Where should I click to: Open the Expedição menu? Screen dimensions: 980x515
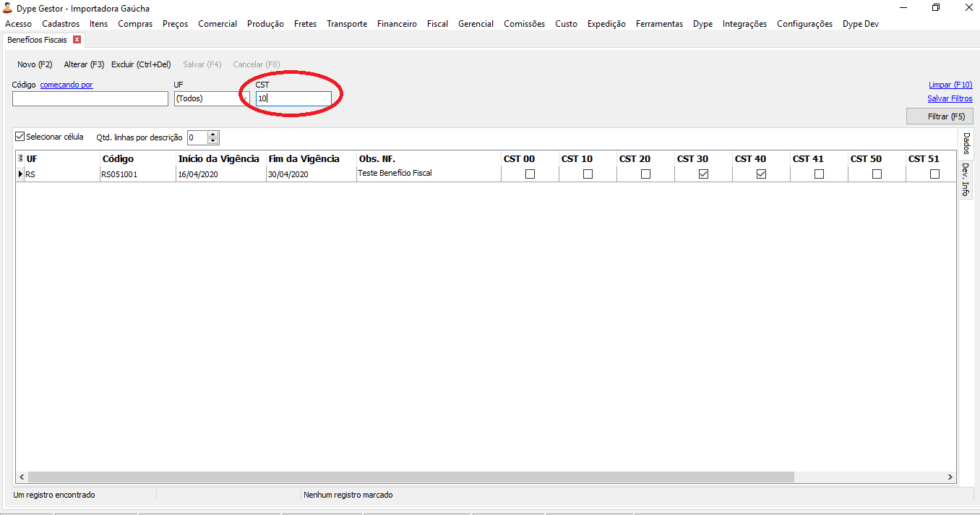606,24
